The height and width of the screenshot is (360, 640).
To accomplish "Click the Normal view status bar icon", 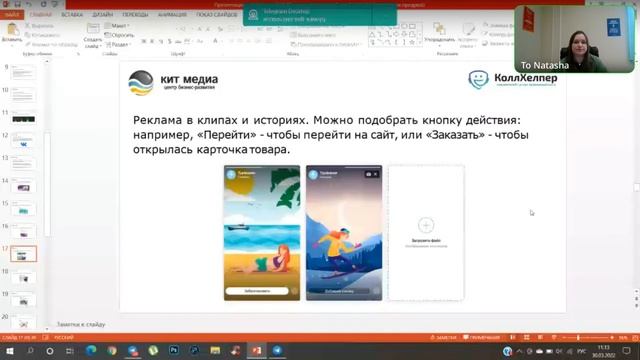I will pyautogui.click(x=513, y=338).
